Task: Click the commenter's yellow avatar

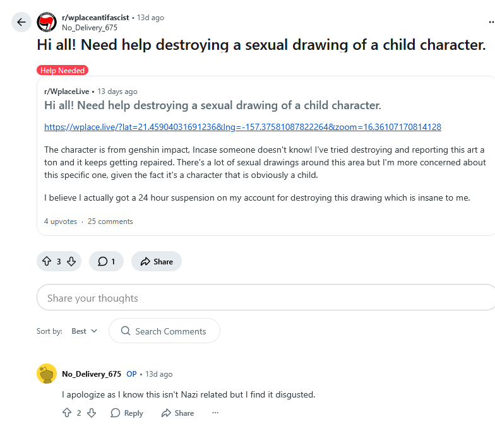Action: 47,374
